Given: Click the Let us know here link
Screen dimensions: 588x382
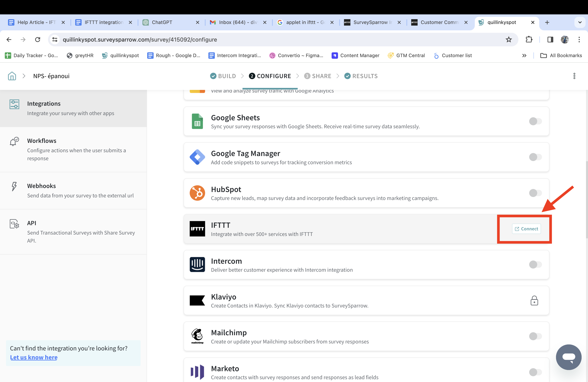Looking at the screenshot, I should 34,357.
